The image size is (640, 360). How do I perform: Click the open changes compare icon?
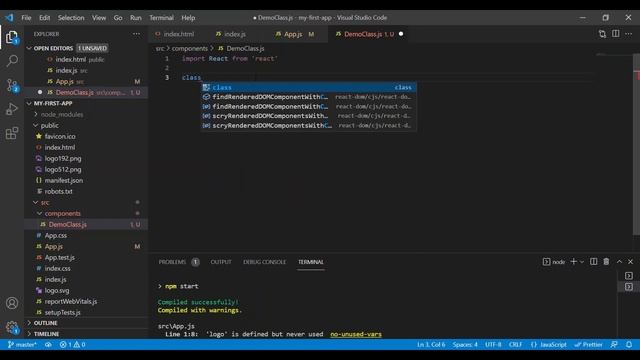pyautogui.click(x=602, y=34)
